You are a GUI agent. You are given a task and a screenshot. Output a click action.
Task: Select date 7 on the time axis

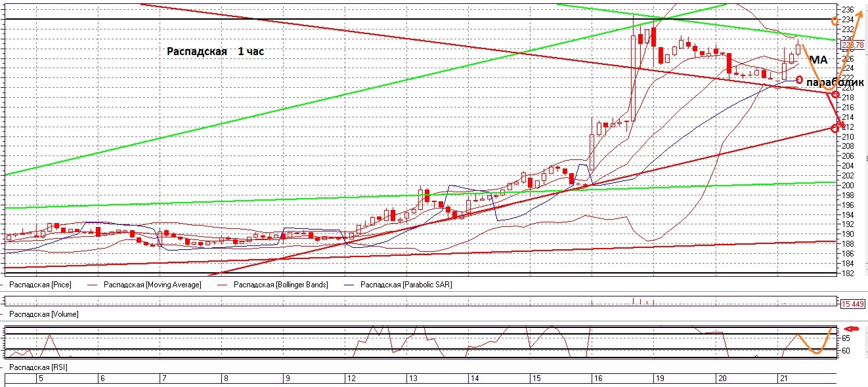[164, 378]
